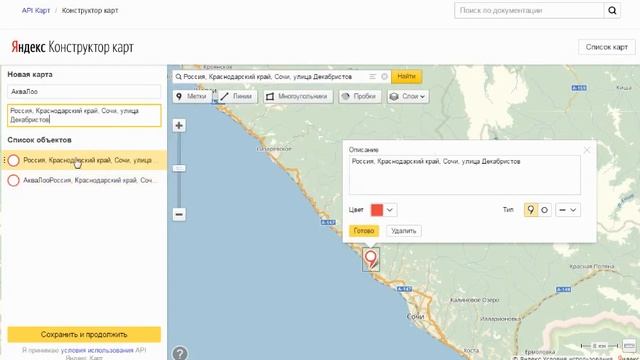Click Сохранить и продолжить button
The image size is (640, 360).
84,334
